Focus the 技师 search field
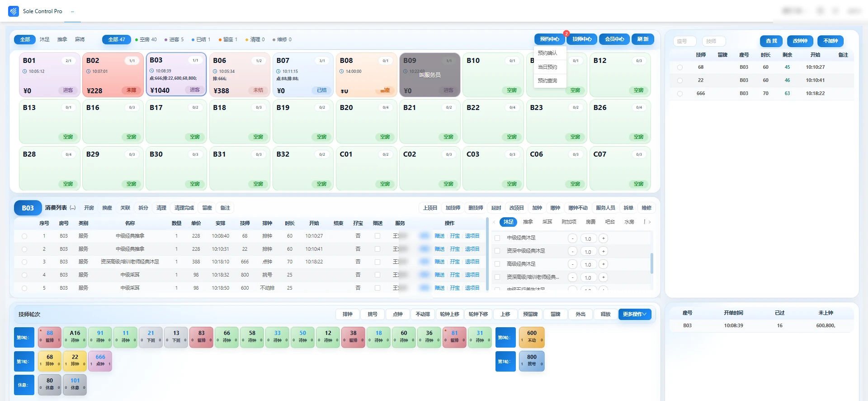 (714, 41)
